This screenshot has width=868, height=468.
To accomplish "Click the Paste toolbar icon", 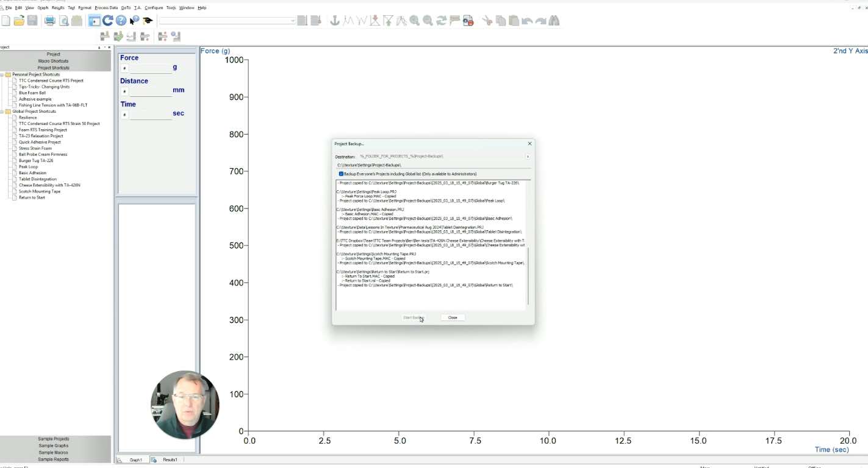I will (x=514, y=20).
